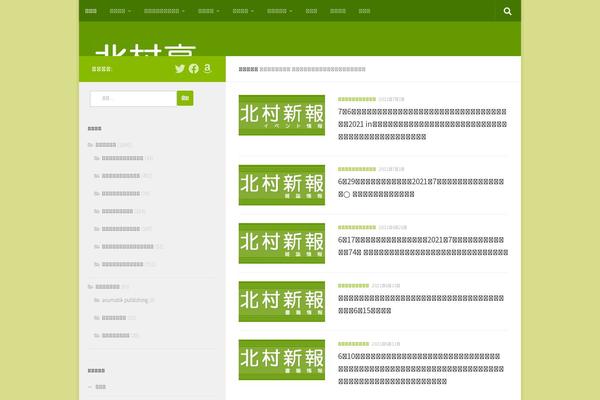Click the large 北村 site title in header
The width and height of the screenshot is (600, 400).
pyautogui.click(x=145, y=52)
